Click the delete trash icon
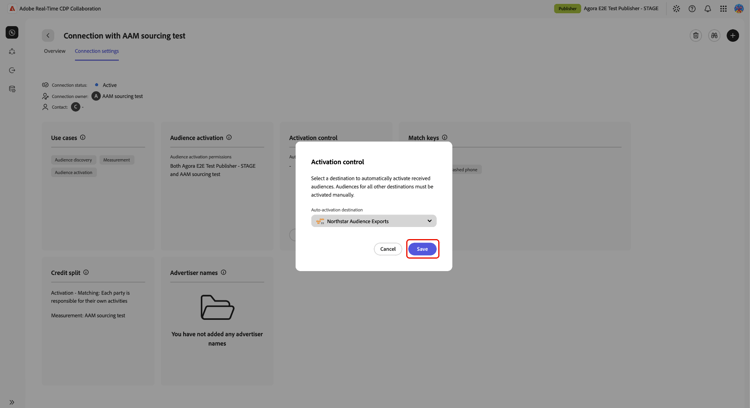750x408 pixels. click(695, 35)
